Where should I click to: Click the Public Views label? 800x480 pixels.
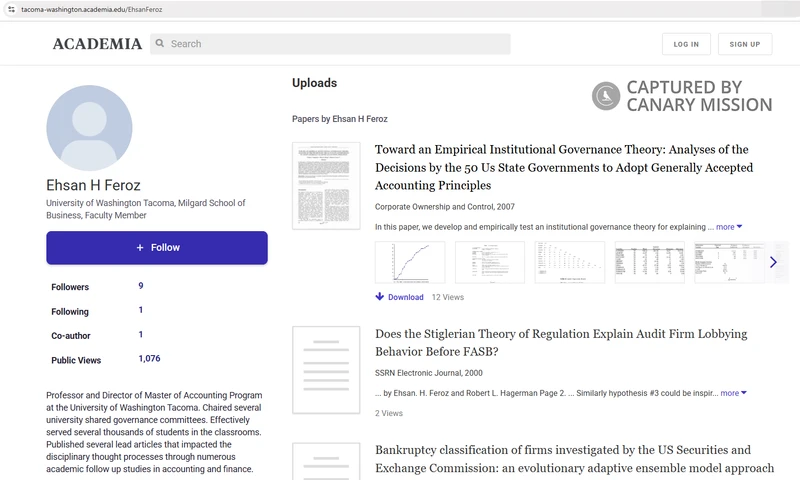point(76,360)
